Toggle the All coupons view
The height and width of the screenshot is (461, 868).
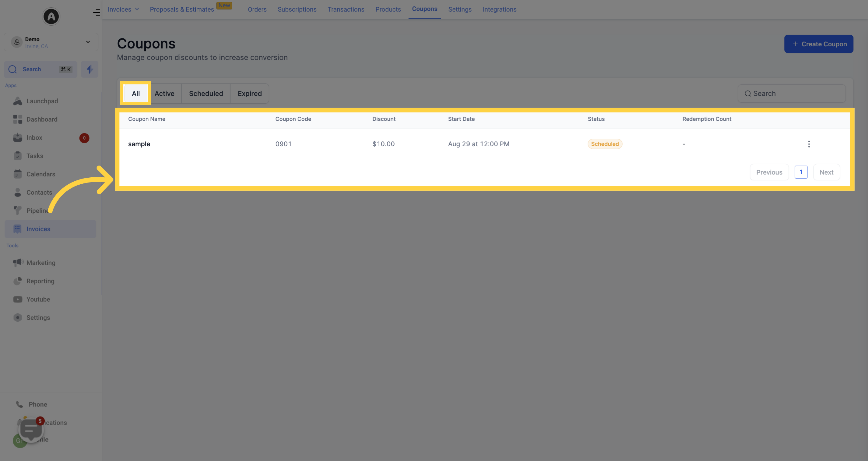pos(135,93)
